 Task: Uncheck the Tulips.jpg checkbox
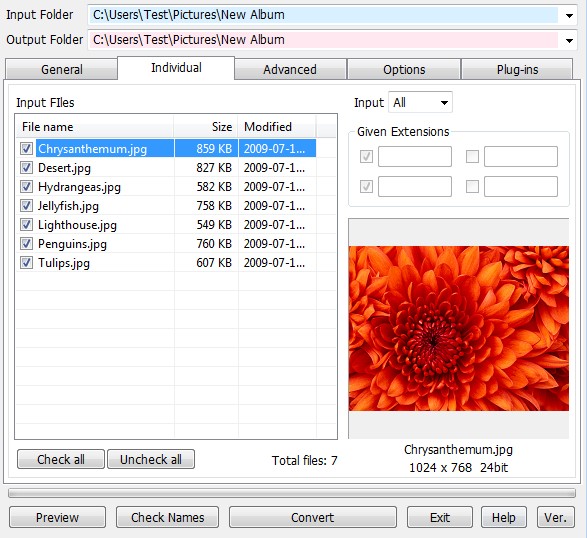coord(26,262)
